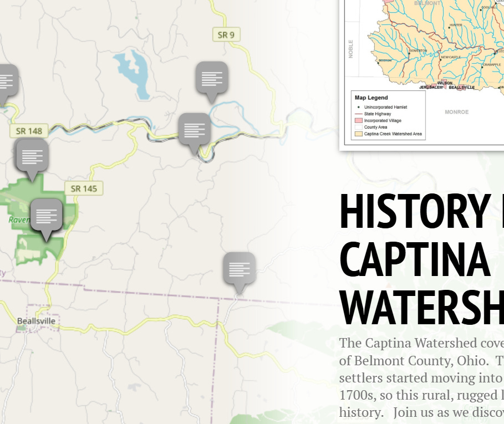This screenshot has height=424, width=504.
Task: Click the NOBLE county label on the inset map
Action: [350, 49]
